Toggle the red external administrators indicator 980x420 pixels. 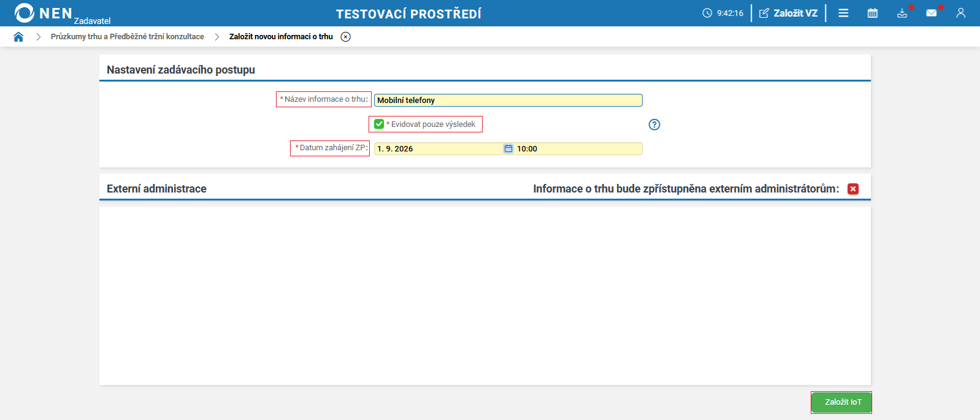(x=853, y=189)
